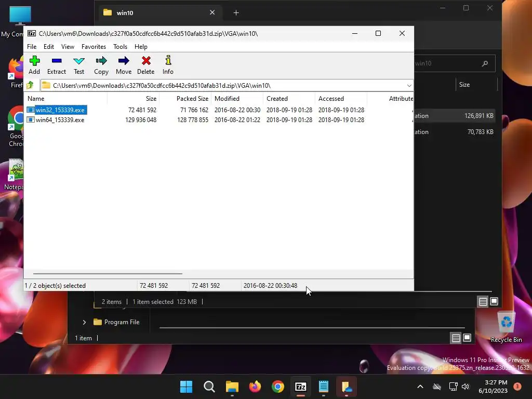Viewport: 532px width, 399px height.
Task: Click status bar timestamp 2016-08-22 00:30:48
Action: tap(270, 286)
